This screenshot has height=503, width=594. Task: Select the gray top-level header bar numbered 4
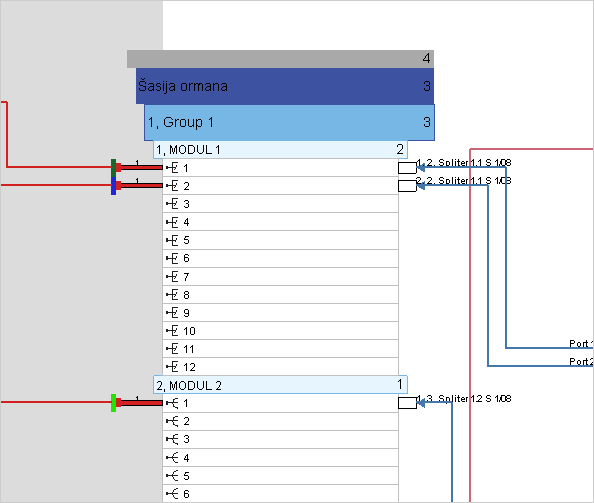(x=280, y=59)
